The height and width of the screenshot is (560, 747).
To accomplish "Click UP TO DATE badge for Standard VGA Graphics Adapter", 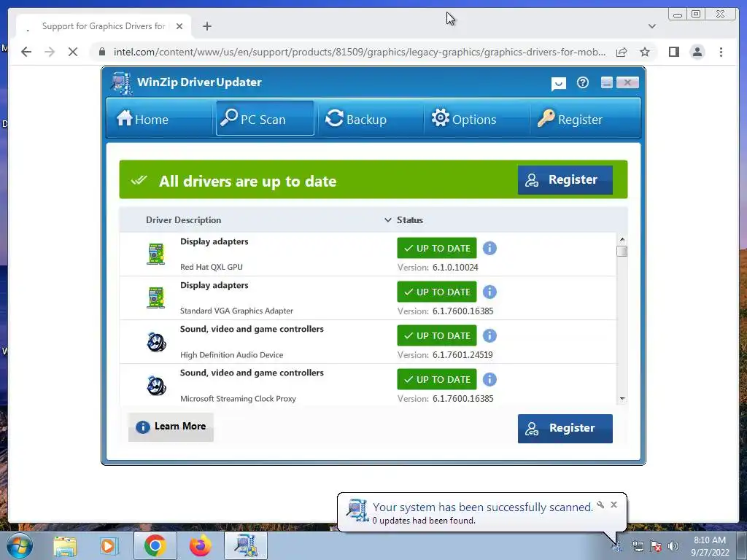I will click(x=437, y=292).
